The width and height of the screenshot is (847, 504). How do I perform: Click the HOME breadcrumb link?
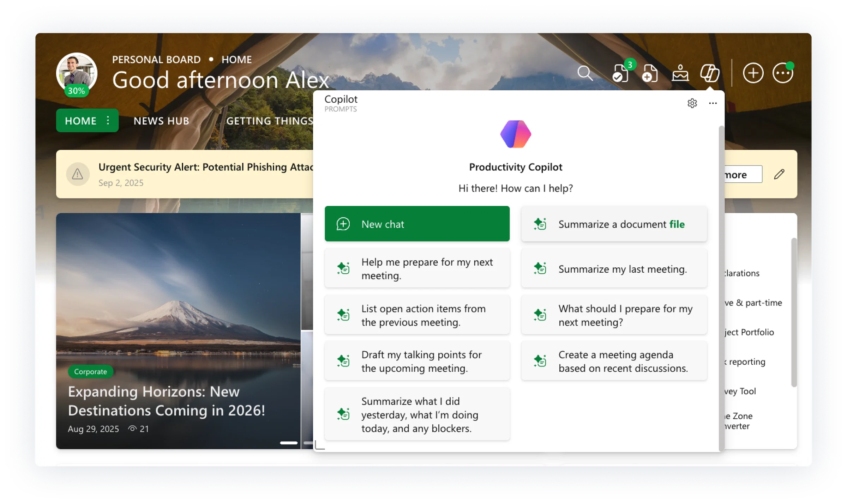click(236, 60)
